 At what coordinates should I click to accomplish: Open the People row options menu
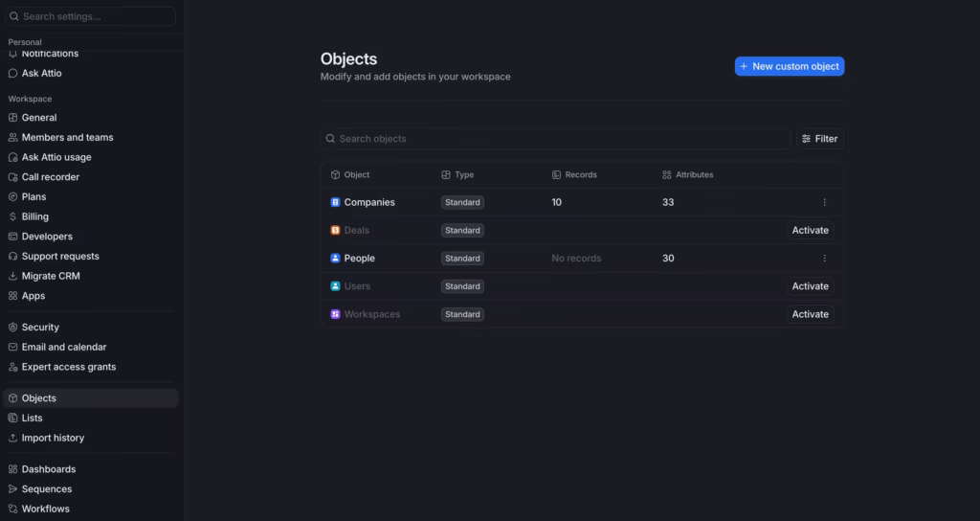click(824, 259)
